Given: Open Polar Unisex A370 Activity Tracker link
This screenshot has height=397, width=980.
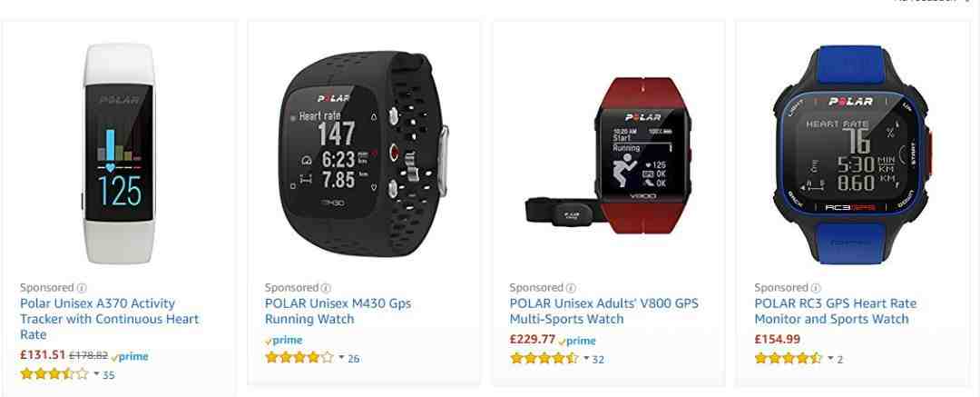Looking at the screenshot, I should click(x=110, y=319).
